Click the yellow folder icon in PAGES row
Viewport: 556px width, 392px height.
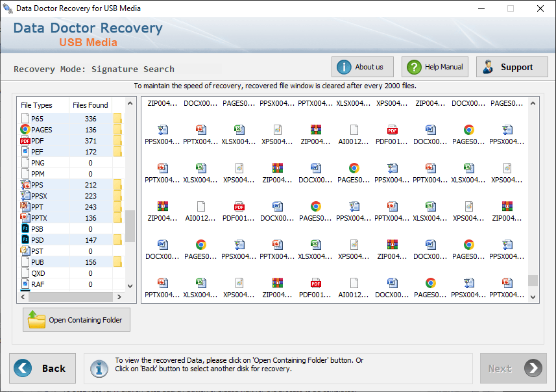tap(117, 130)
